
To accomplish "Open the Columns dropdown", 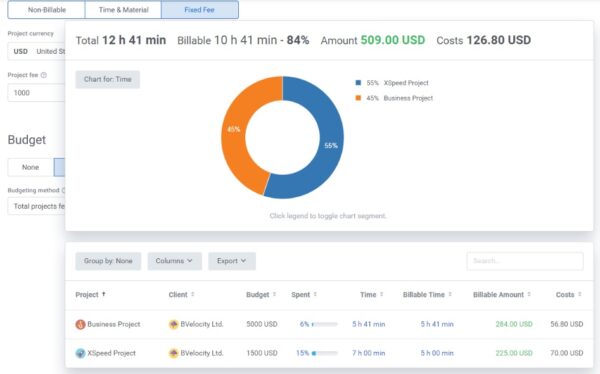I will [x=174, y=261].
